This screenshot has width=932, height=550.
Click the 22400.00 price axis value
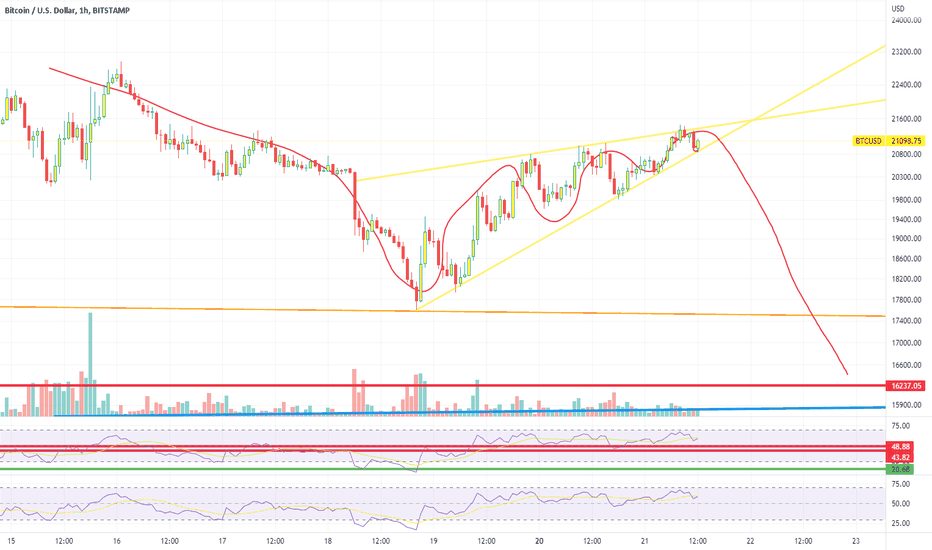[906, 85]
